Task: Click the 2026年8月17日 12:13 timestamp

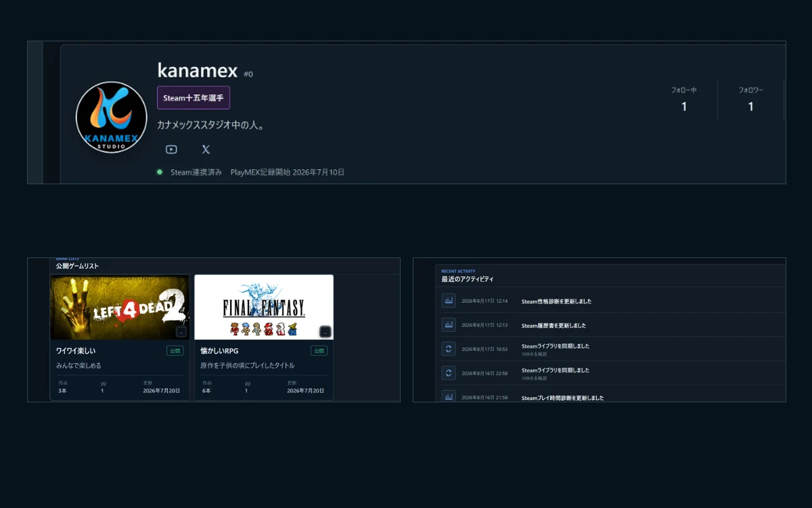Action: (x=484, y=325)
